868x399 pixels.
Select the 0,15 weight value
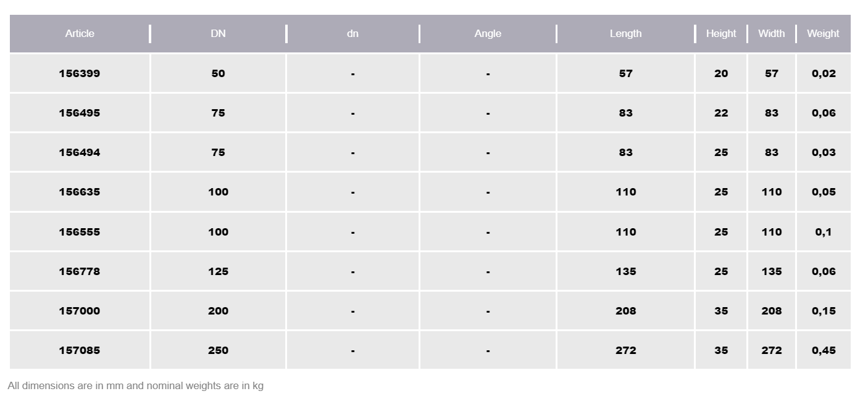pos(824,311)
